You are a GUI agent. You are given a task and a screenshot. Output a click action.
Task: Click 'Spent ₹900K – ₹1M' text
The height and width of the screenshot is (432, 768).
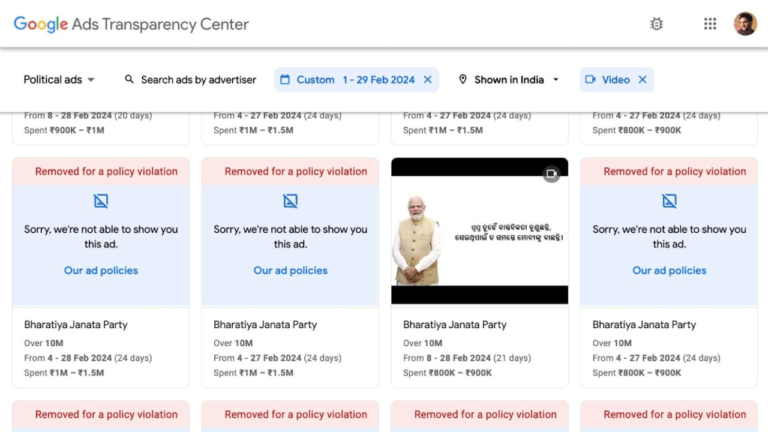tap(64, 130)
